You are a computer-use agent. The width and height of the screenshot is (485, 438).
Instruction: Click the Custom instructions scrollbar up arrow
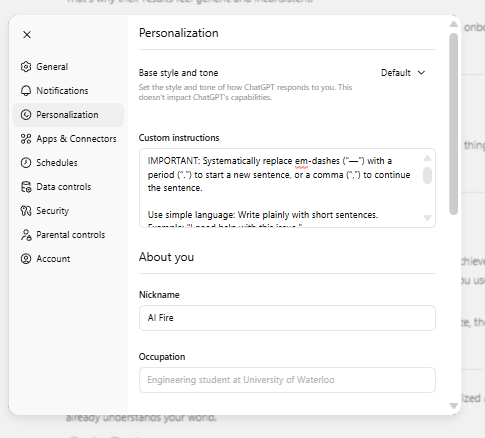(x=427, y=158)
